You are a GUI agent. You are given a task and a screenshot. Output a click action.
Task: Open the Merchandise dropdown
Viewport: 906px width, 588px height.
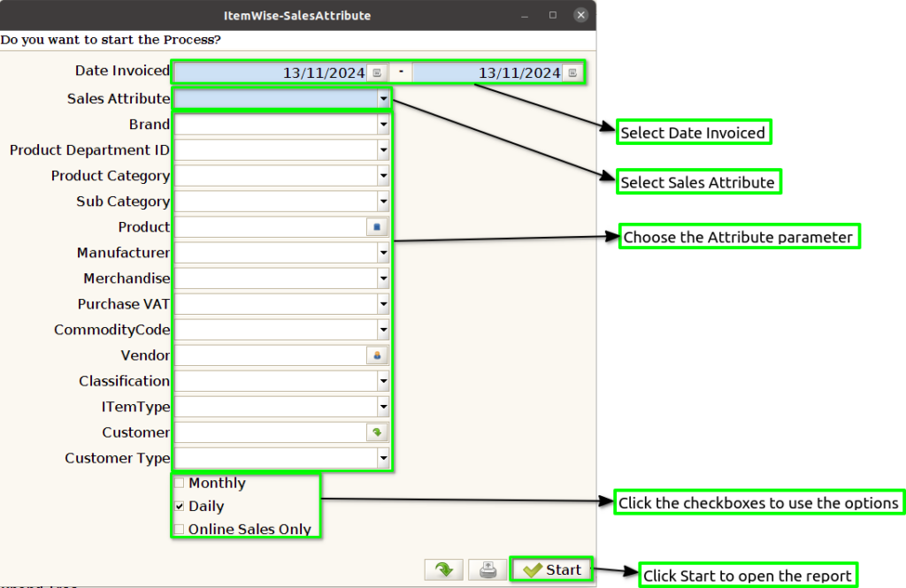pos(383,279)
